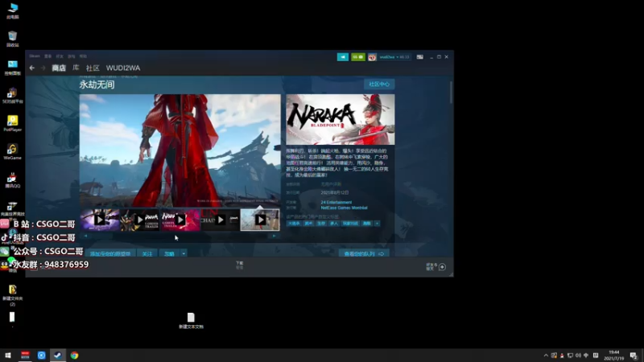Select the 新建文本文档 file on desktop

191,320
